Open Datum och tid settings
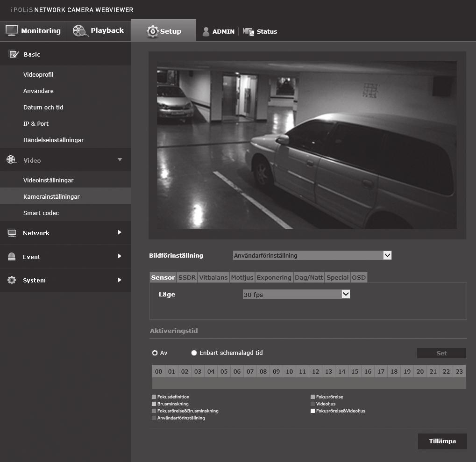The image size is (476, 462). click(43, 107)
